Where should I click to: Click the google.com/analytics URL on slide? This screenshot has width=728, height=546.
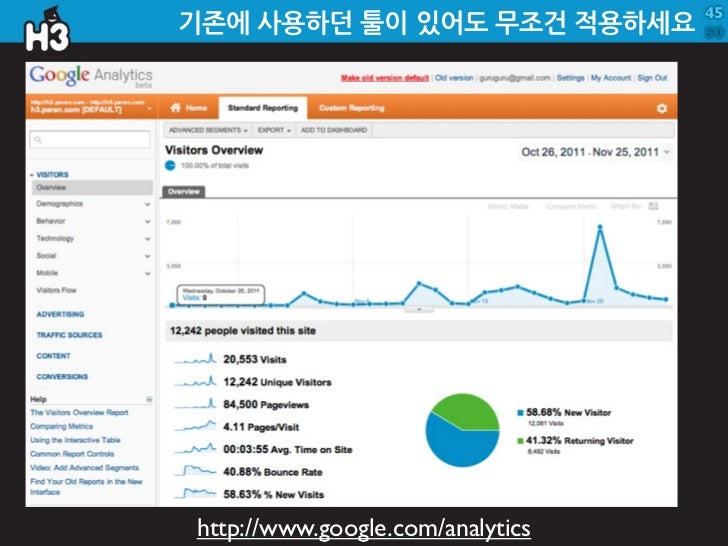(364, 529)
